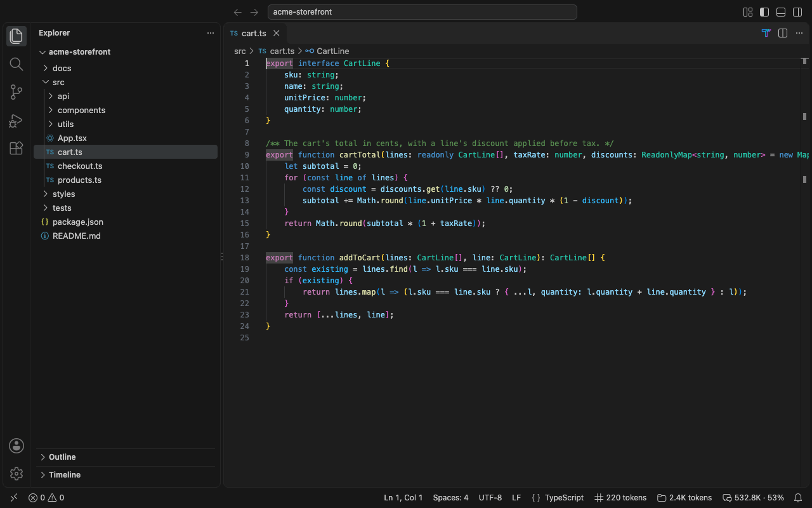Change language mode from TypeScript
This screenshot has height=508, width=812.
564,498
